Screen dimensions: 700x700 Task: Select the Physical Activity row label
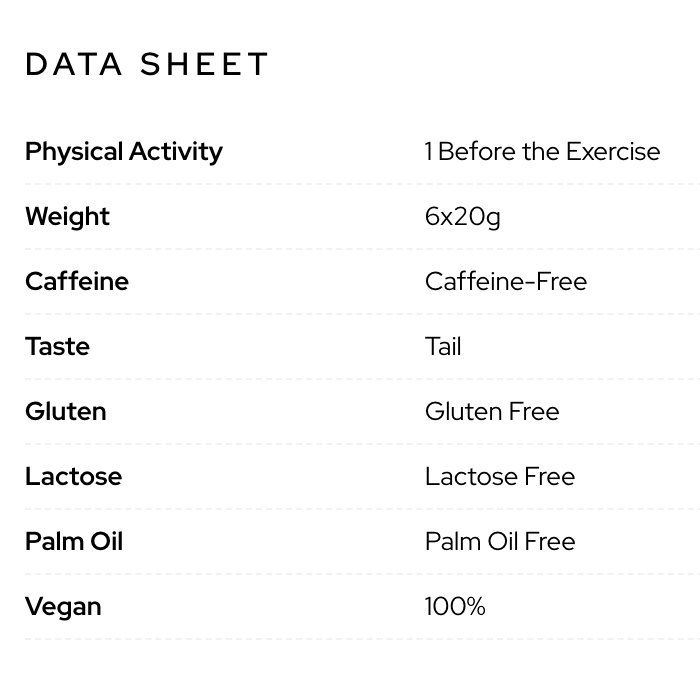click(124, 152)
